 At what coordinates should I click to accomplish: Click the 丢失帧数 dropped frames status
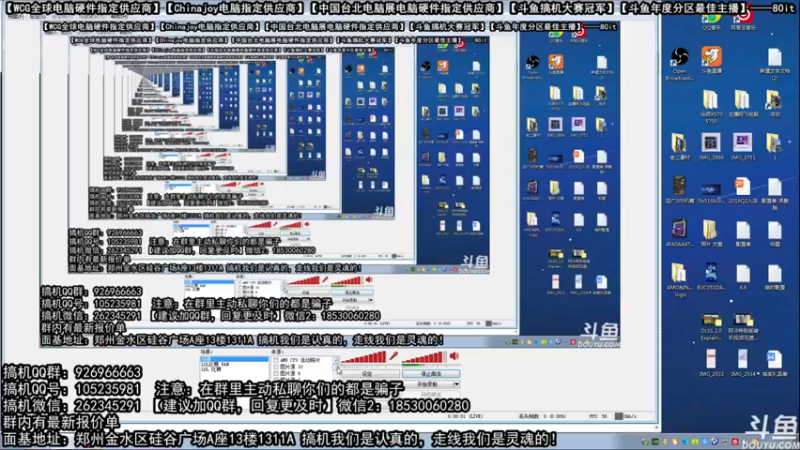542,417
